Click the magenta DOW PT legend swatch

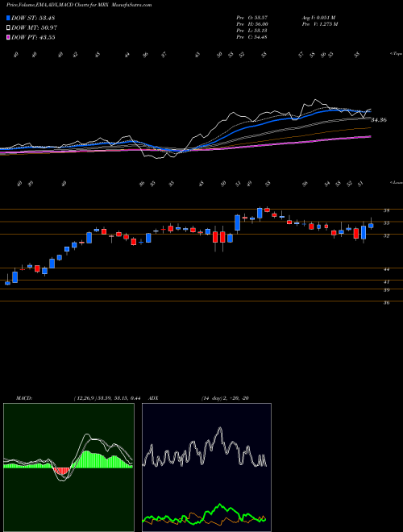8,37
